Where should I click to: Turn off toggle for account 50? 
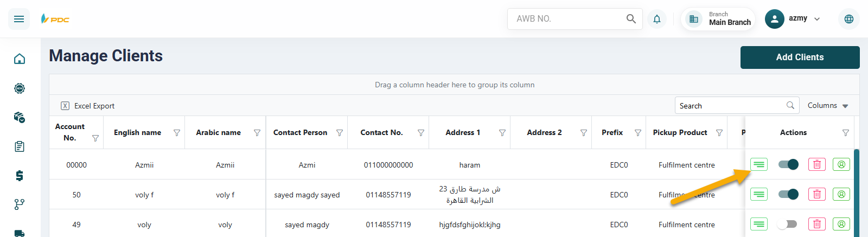click(788, 194)
